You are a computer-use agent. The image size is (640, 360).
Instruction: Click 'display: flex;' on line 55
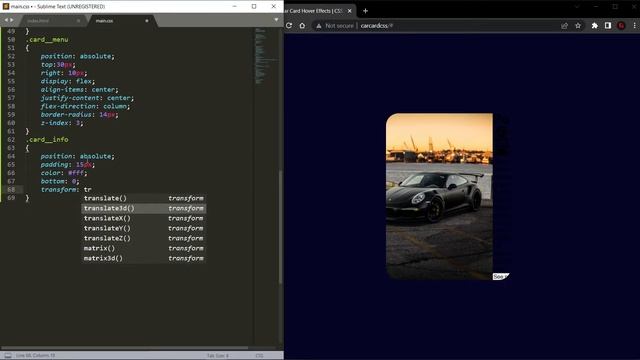(67, 81)
